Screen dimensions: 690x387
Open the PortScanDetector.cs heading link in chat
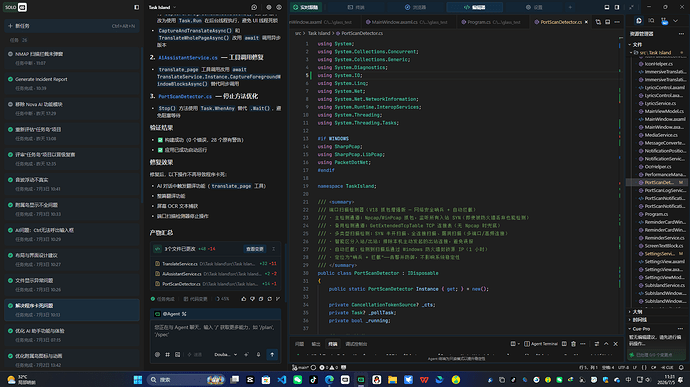point(185,96)
